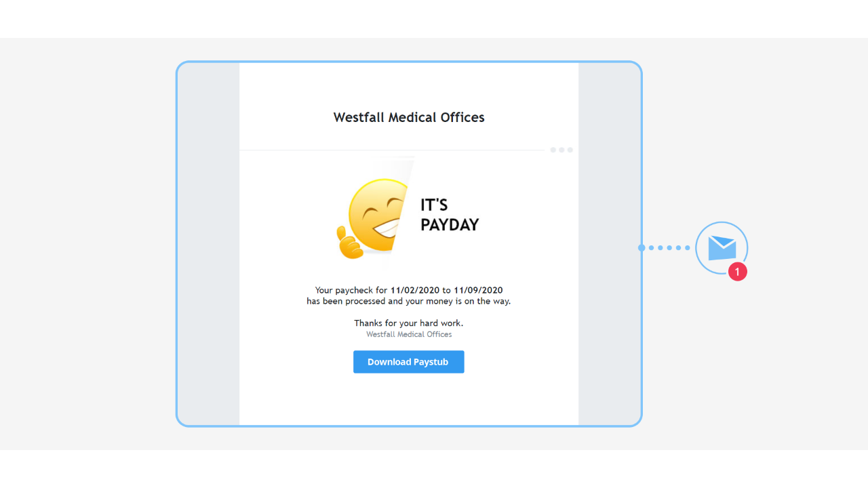Click the grinning smiley emoji face
Viewport: 868px width, 488px height.
[377, 218]
